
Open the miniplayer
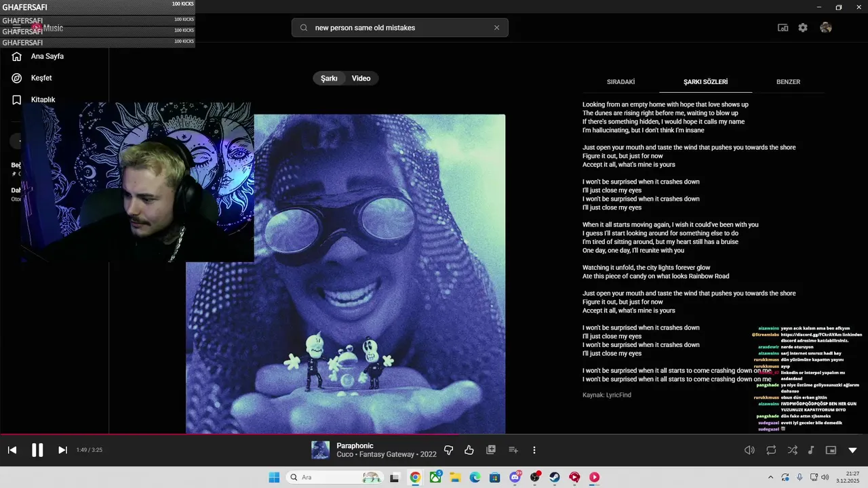(831, 450)
